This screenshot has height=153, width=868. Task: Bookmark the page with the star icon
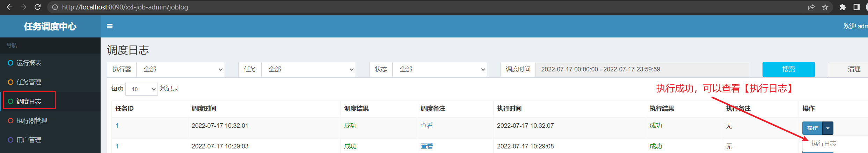point(825,7)
